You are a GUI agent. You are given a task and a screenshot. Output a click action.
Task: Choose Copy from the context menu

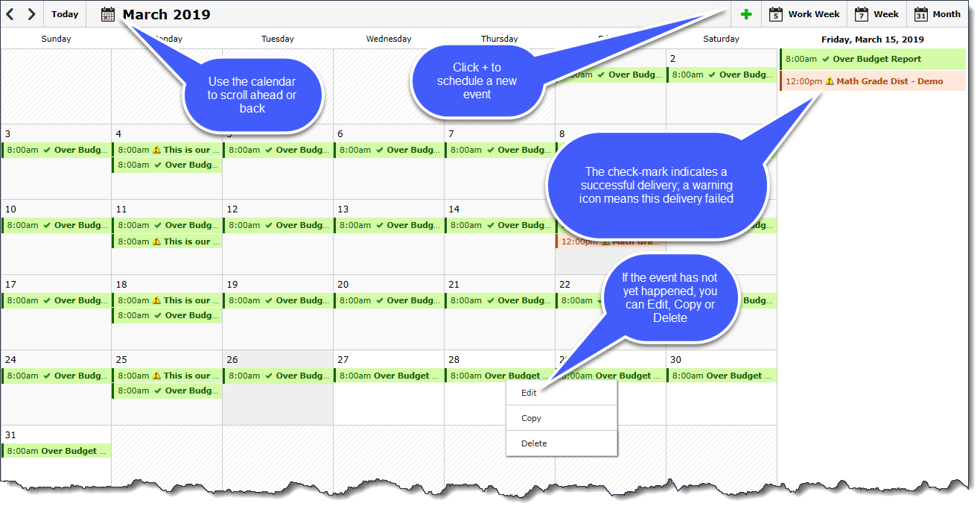coord(531,418)
